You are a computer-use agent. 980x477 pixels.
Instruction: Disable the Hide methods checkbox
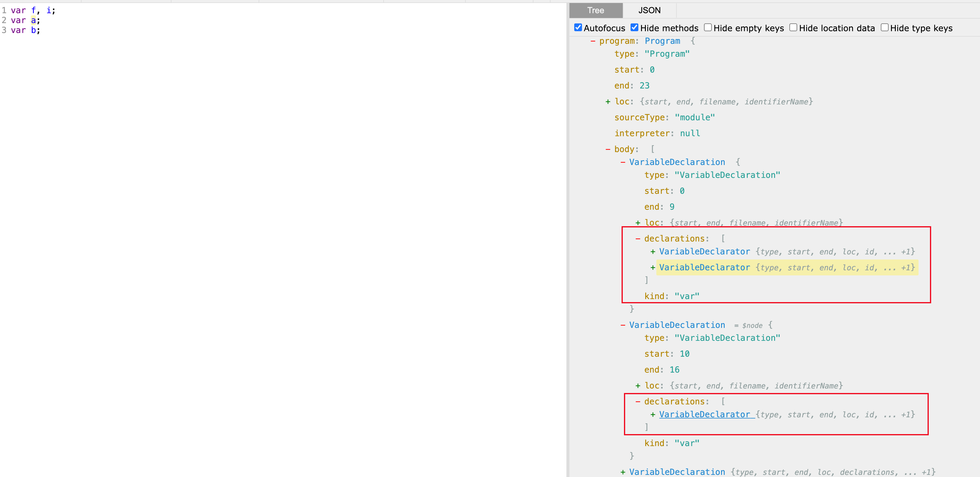(x=634, y=27)
